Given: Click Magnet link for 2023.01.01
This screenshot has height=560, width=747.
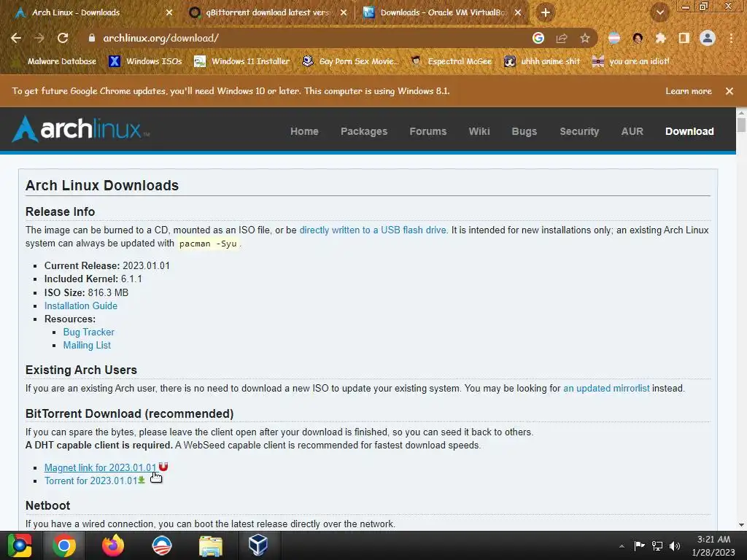Looking at the screenshot, I should (x=101, y=467).
